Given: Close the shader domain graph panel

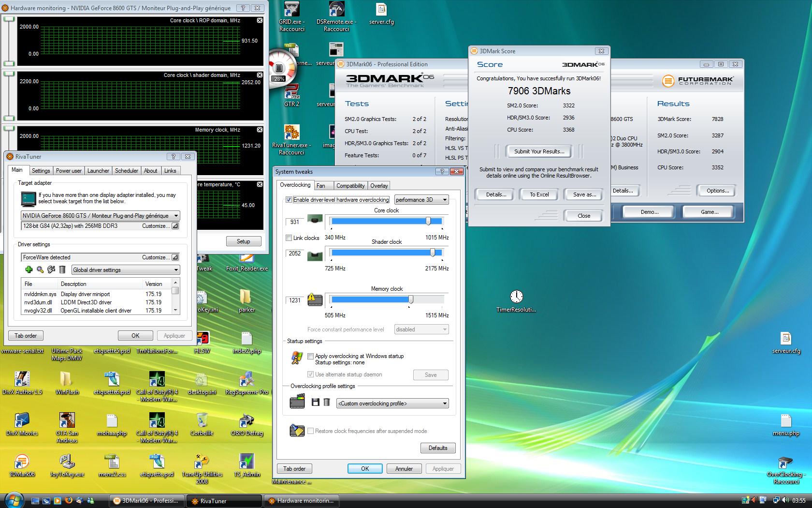Looking at the screenshot, I should [x=260, y=75].
